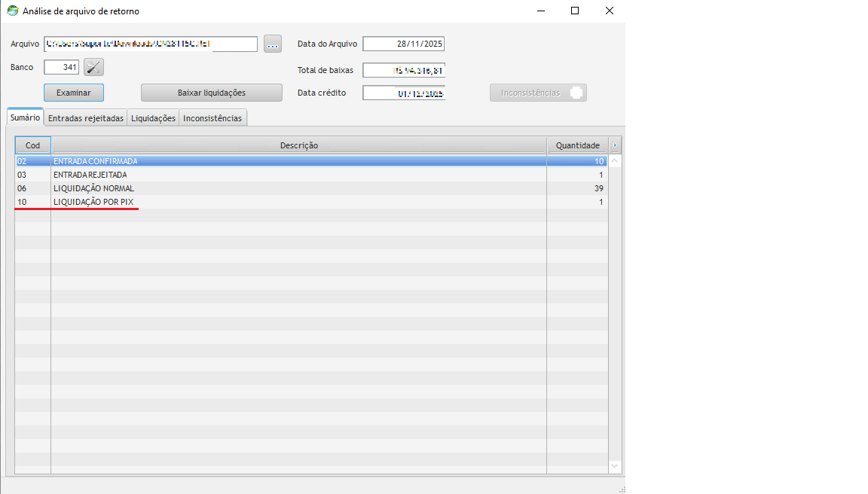The height and width of the screenshot is (494, 868).
Task: Minimize the Análise de arquivo window
Action: pyautogui.click(x=540, y=11)
